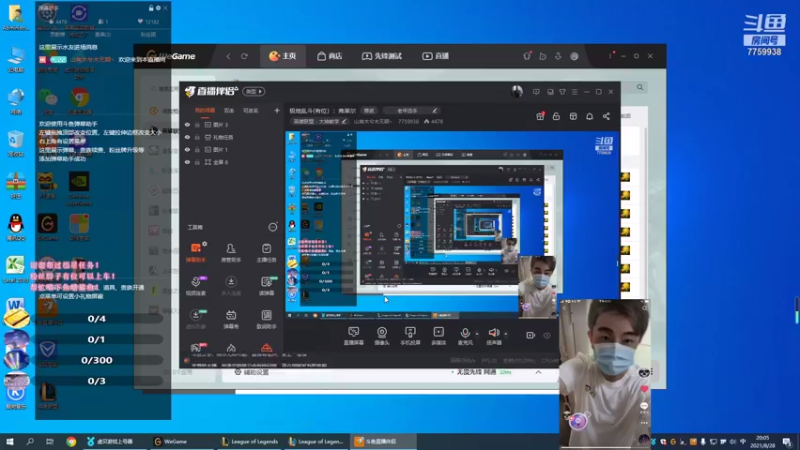Click the recording camera icon beside speaker
The height and width of the screenshot is (450, 800).
(x=531, y=335)
